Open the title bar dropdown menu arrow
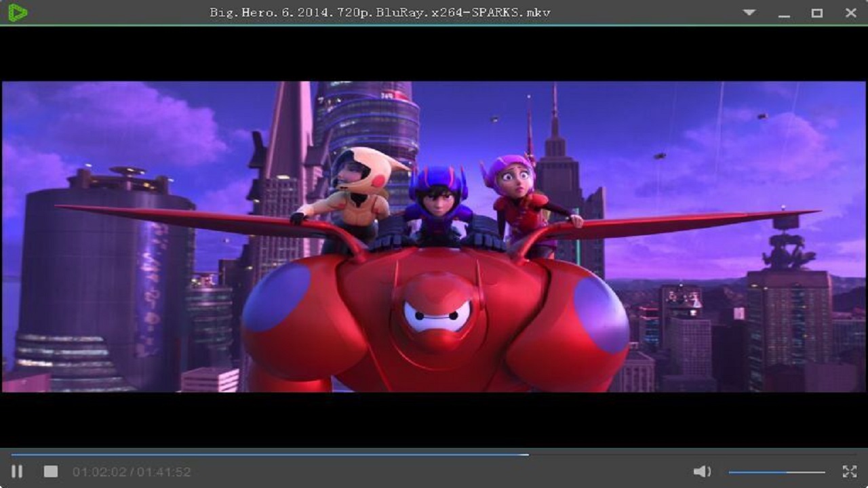The height and width of the screenshot is (488, 868). (749, 12)
